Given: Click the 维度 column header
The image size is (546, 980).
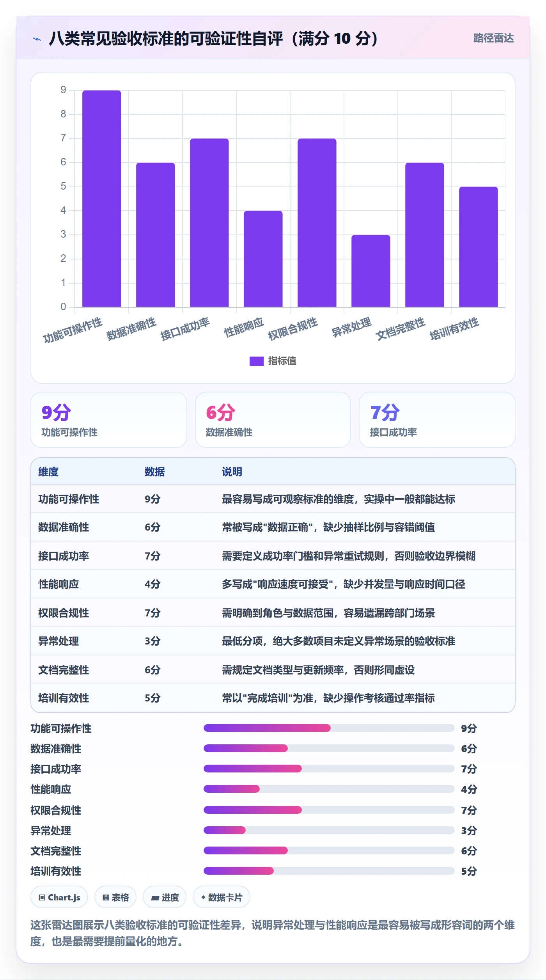Looking at the screenshot, I should tap(48, 472).
